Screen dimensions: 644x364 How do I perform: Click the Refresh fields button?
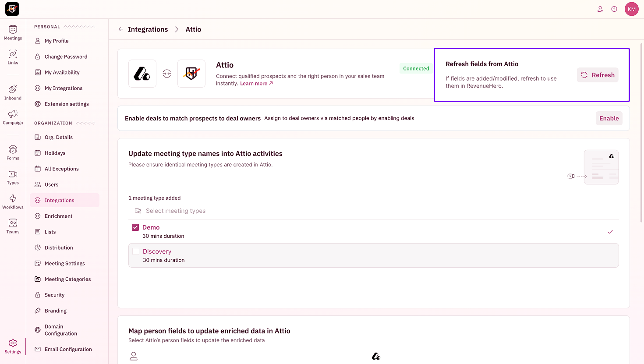point(598,75)
